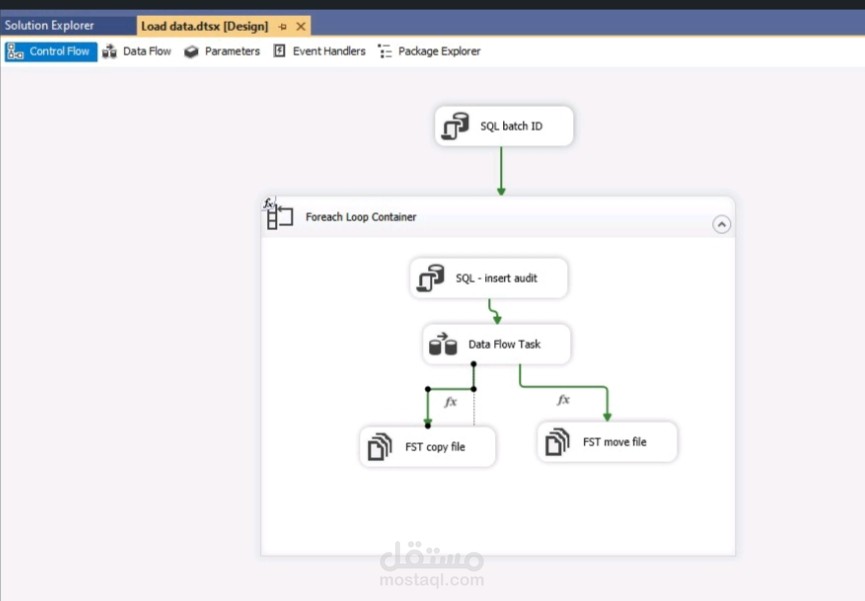This screenshot has width=865, height=601.
Task: Select constraint between insert audit and Data Flow
Action: point(493,311)
